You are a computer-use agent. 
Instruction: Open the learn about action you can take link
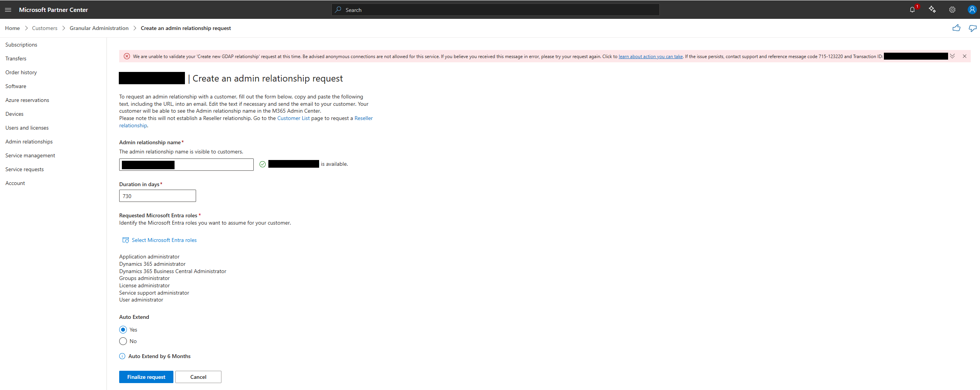coord(650,56)
